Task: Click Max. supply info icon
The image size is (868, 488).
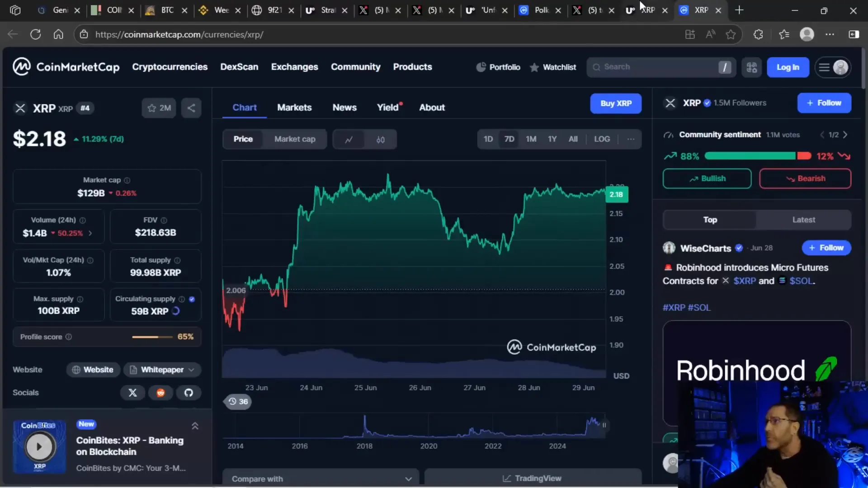Action: [80, 299]
